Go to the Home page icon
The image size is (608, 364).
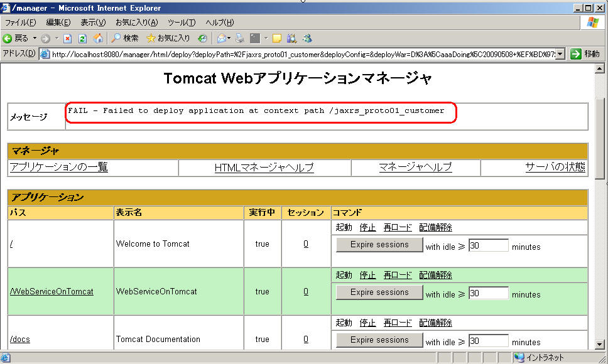coord(98,38)
